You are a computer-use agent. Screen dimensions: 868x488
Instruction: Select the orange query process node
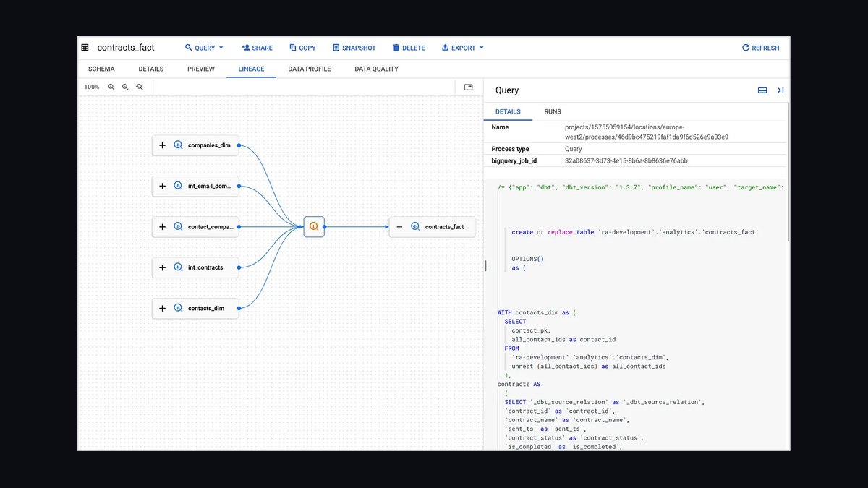click(314, 226)
